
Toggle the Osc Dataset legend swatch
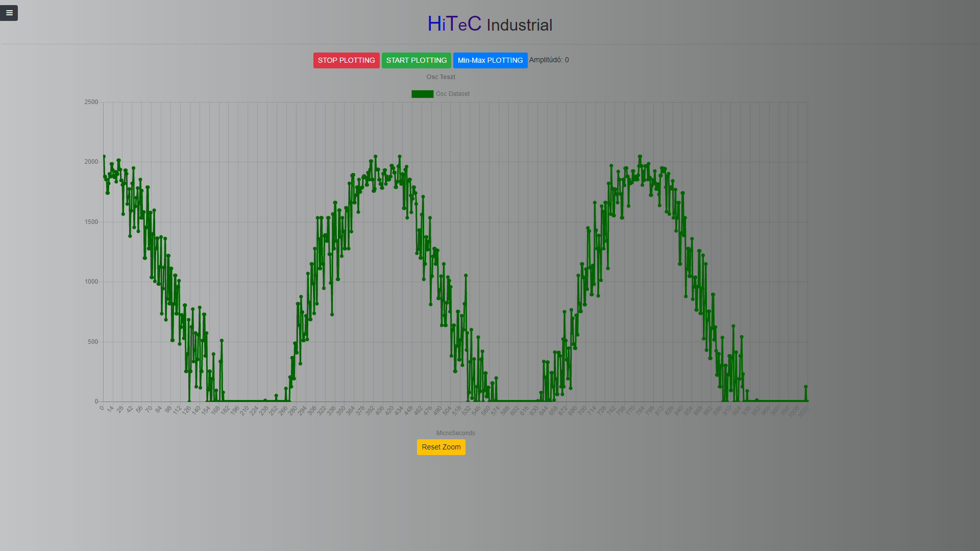[422, 94]
